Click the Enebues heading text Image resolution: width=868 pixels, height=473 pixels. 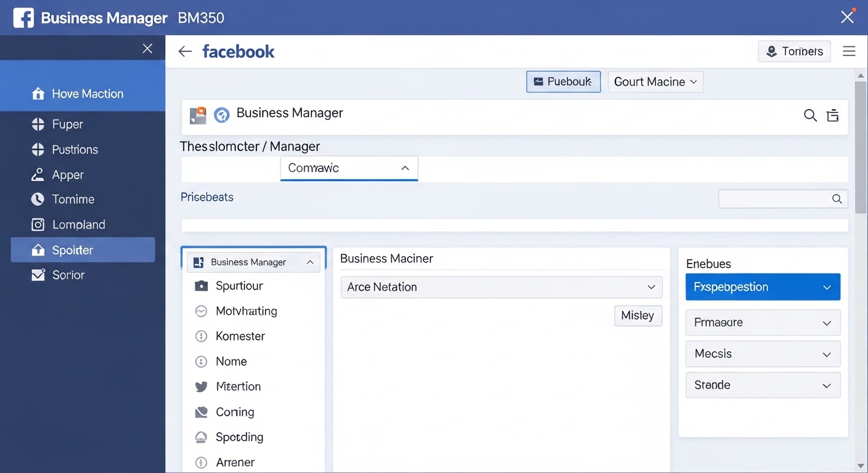[x=708, y=264]
